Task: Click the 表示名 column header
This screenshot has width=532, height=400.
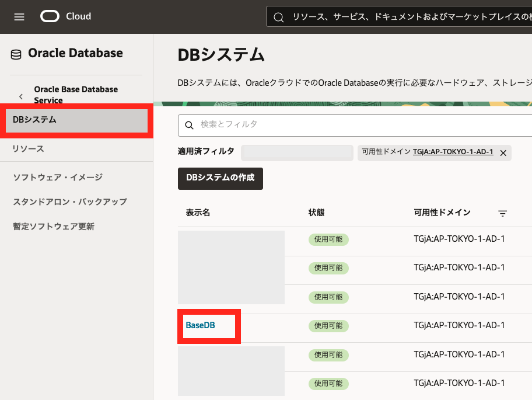Action: (198, 213)
